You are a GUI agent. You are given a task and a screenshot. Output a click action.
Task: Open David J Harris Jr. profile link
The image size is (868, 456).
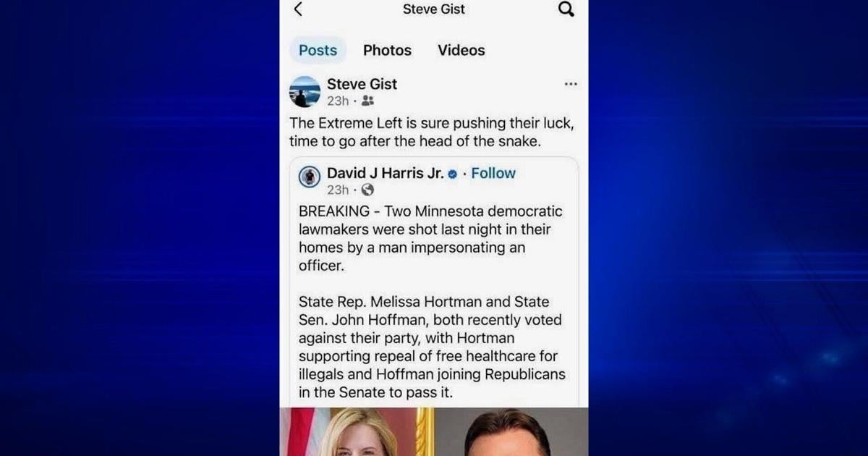coord(385,173)
